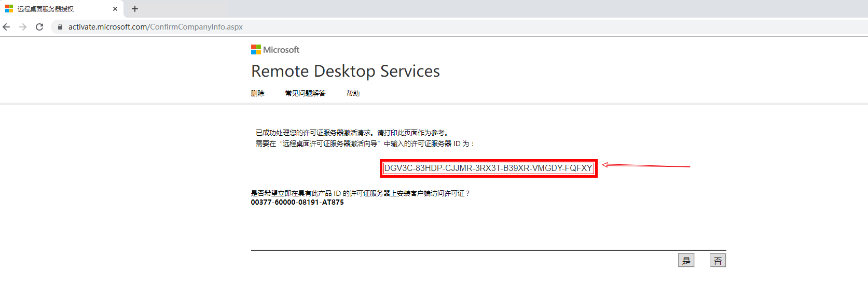The width and height of the screenshot is (868, 300).
Task: Click the product ID 00377-60000-08191-AT875
Action: point(297,203)
